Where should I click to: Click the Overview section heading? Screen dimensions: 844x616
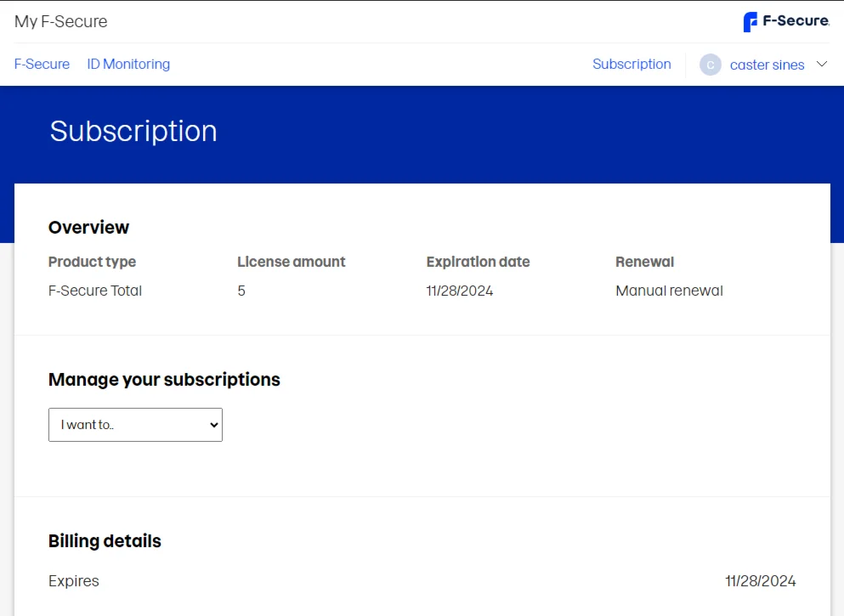(x=88, y=227)
